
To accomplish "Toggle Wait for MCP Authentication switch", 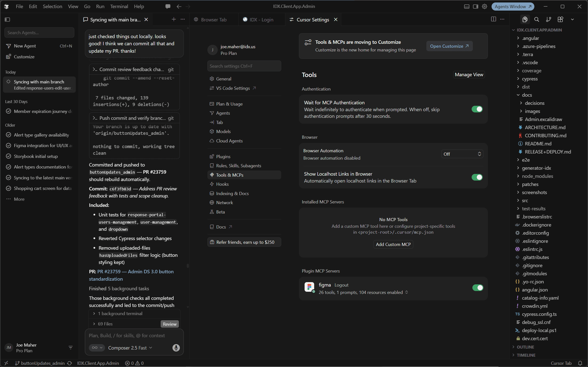I will coord(477,109).
